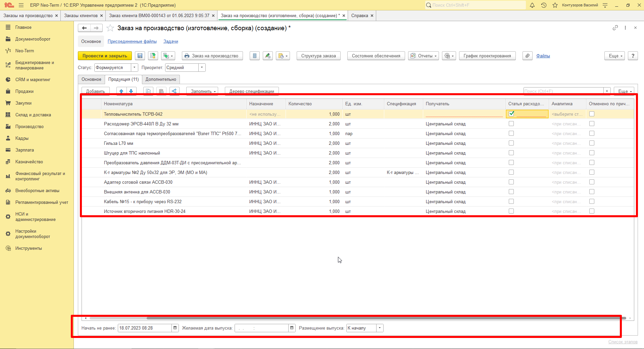Add this document to favorites using the star

(110, 28)
